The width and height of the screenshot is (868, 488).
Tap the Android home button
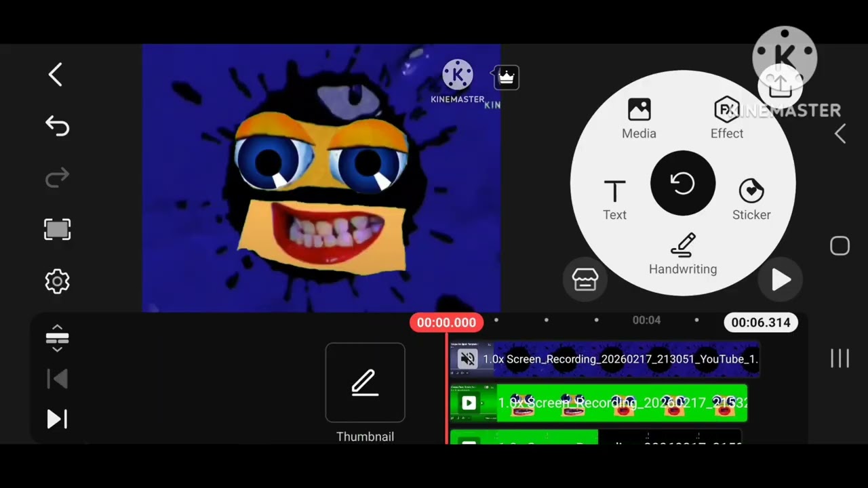(840, 246)
